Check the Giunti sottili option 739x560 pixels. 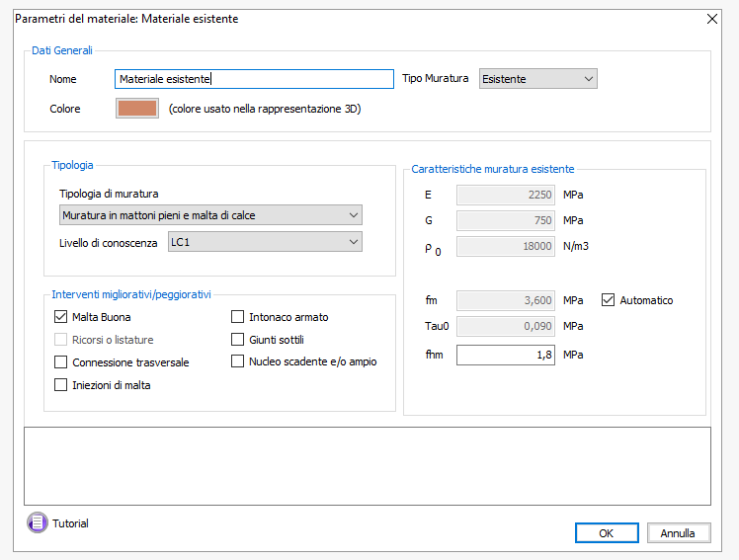pos(238,340)
